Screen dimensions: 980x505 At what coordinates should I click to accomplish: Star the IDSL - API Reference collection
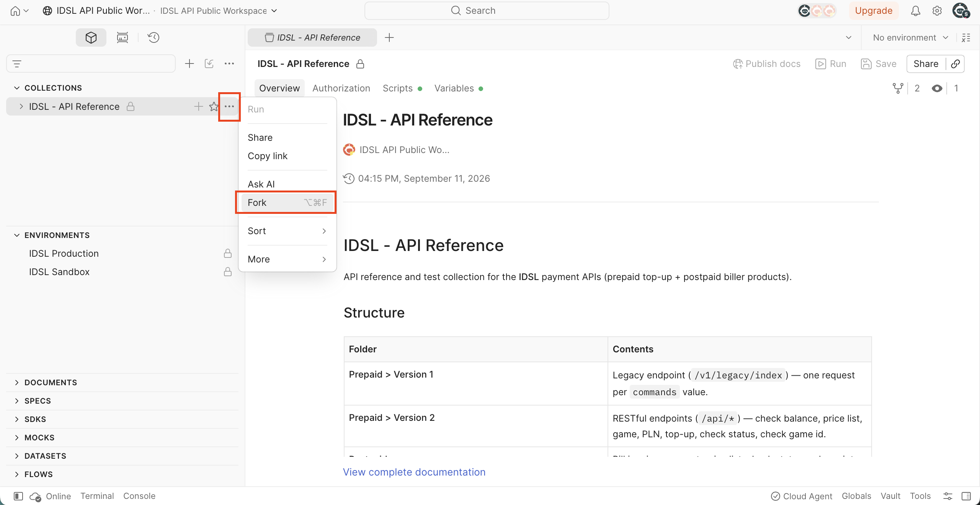tap(214, 107)
